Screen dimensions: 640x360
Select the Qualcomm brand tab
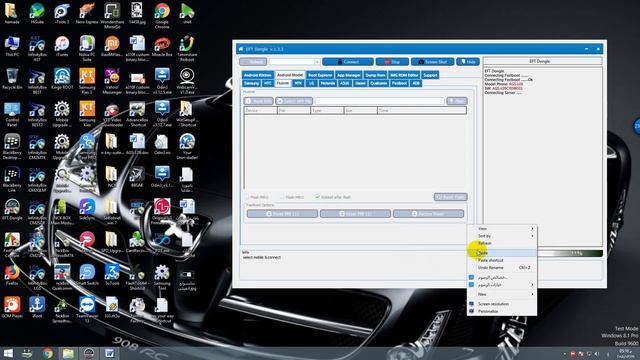point(378,83)
